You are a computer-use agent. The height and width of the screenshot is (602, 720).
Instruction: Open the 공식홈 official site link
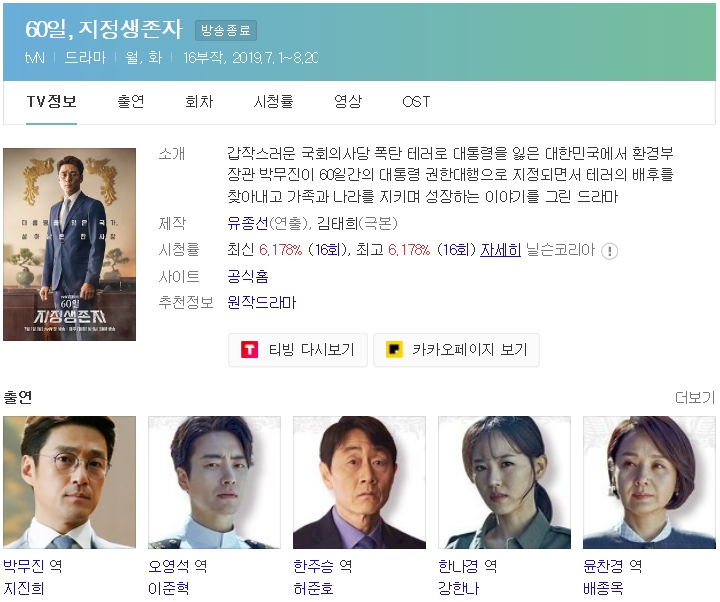248,276
